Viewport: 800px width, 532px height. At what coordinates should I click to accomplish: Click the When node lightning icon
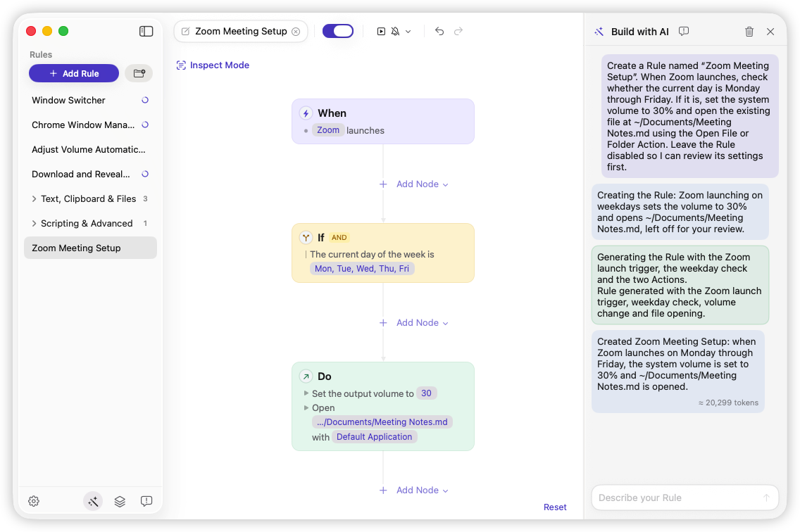[x=306, y=113]
